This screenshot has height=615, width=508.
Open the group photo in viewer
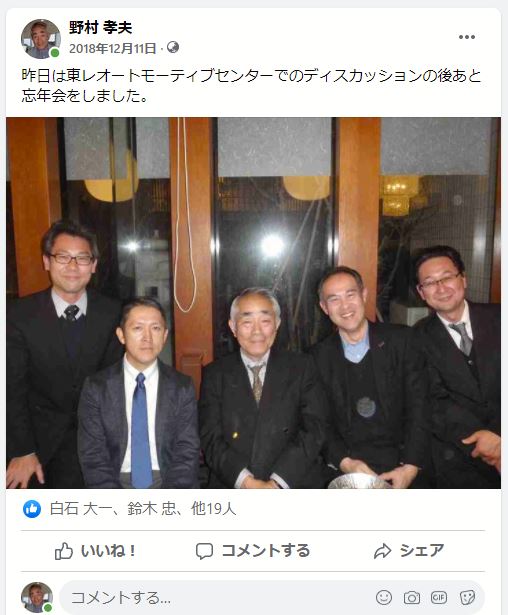[253, 303]
